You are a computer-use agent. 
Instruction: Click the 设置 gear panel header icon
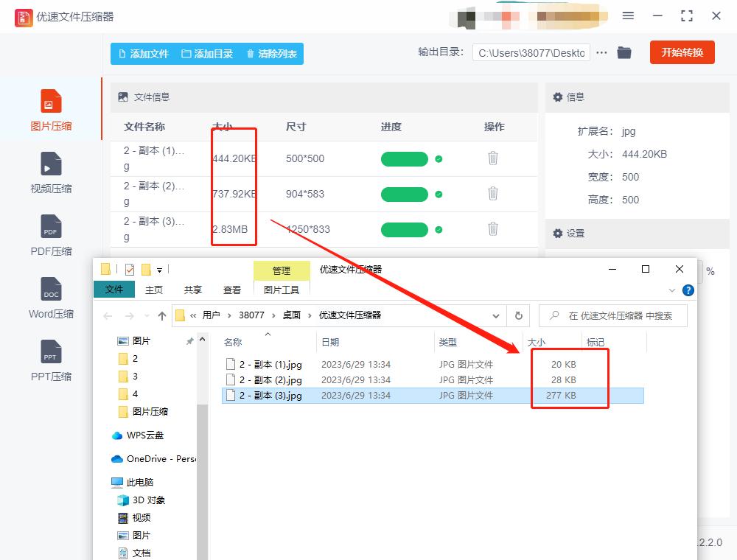(558, 234)
